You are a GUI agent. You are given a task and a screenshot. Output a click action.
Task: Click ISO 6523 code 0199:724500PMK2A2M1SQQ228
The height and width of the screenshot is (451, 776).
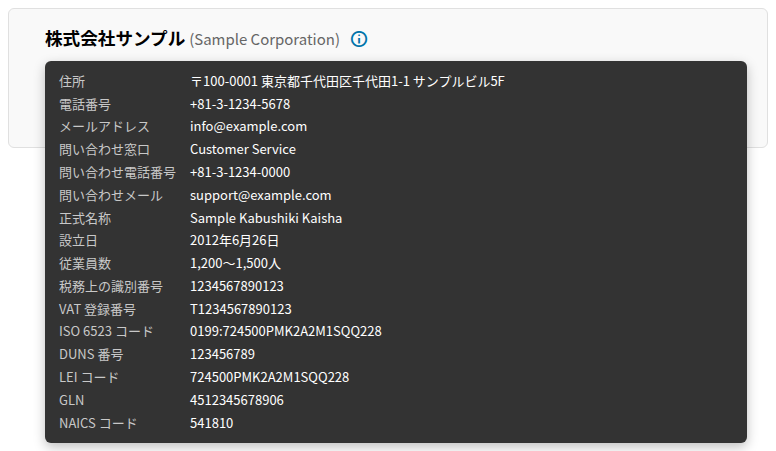click(x=286, y=332)
